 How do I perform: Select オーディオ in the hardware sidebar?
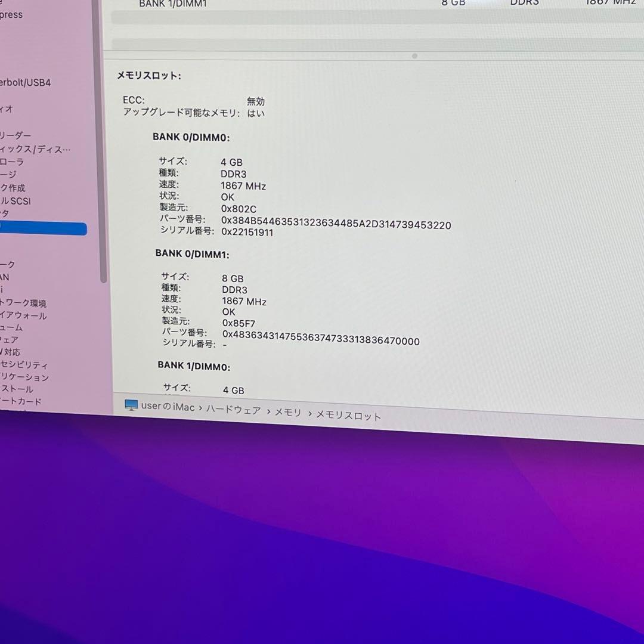click(x=7, y=109)
